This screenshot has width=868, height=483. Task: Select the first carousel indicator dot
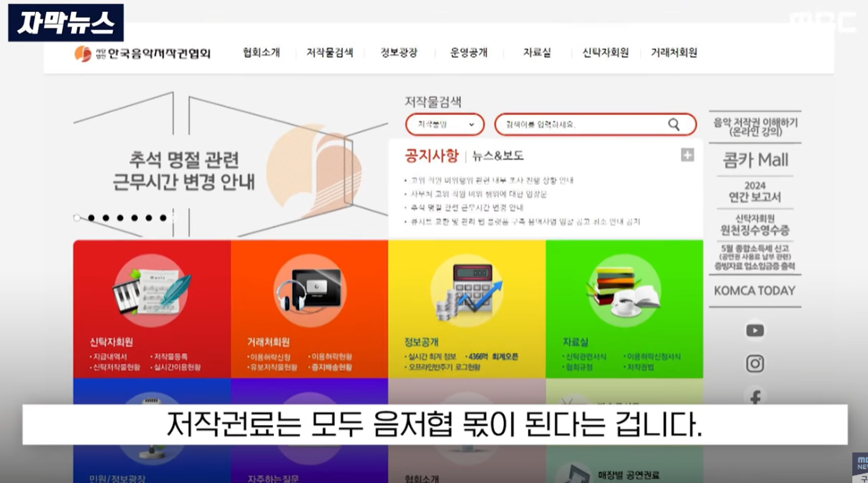point(77,218)
